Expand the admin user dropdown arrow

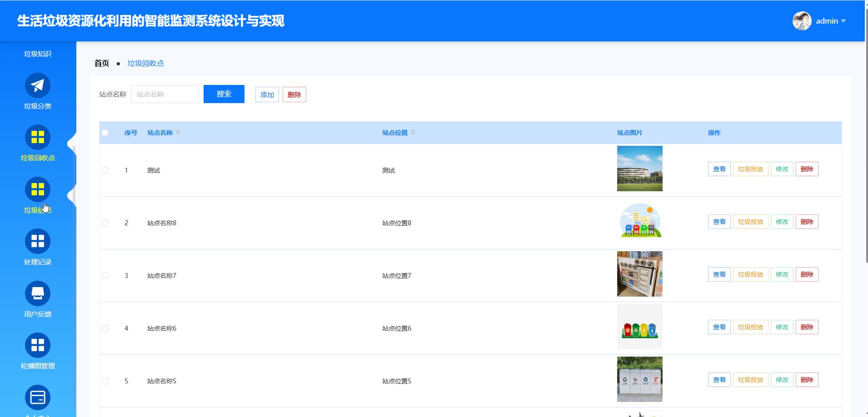coord(843,21)
